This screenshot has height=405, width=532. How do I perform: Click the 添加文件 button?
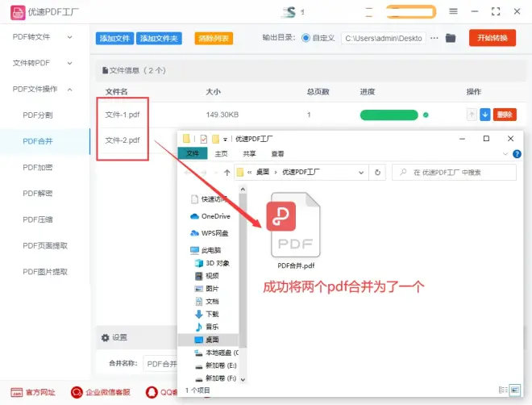click(114, 39)
